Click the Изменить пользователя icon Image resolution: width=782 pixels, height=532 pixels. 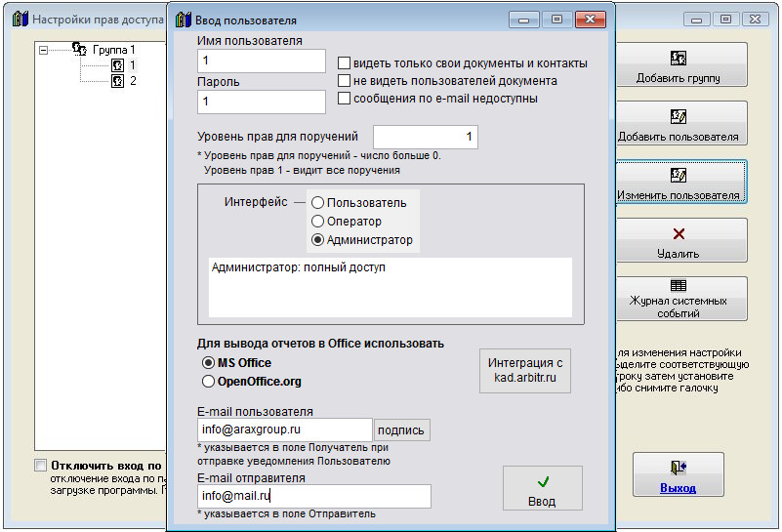click(679, 175)
